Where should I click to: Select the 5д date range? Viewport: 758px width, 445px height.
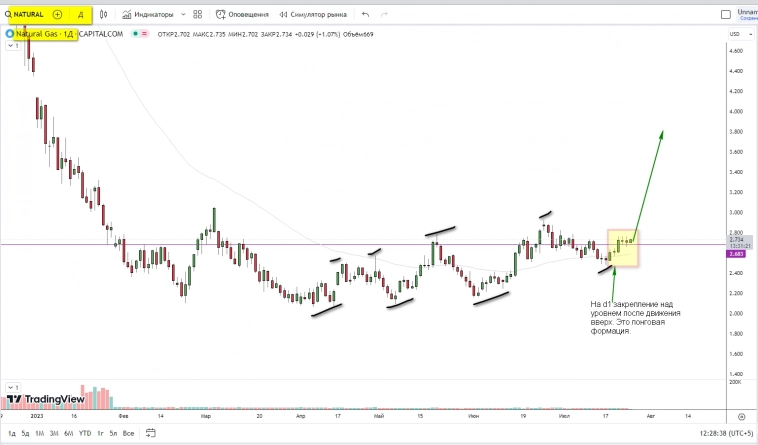(x=25, y=433)
